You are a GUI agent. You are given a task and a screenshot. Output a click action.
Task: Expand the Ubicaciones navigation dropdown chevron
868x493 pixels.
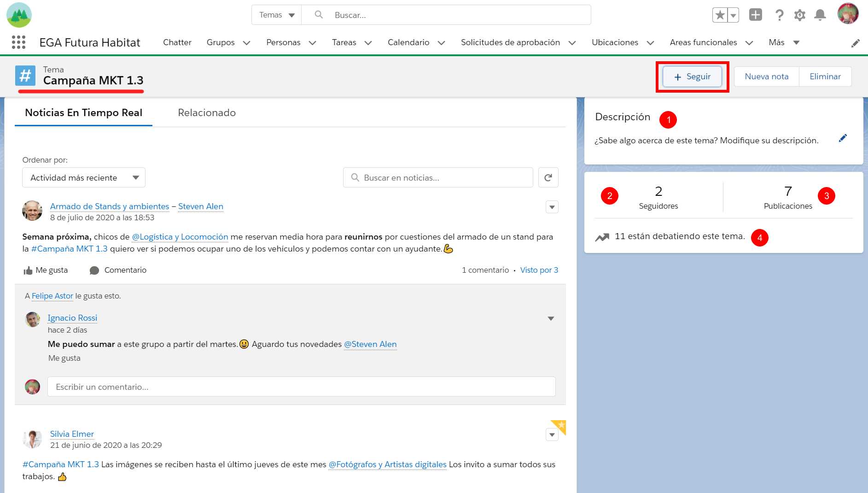click(651, 43)
